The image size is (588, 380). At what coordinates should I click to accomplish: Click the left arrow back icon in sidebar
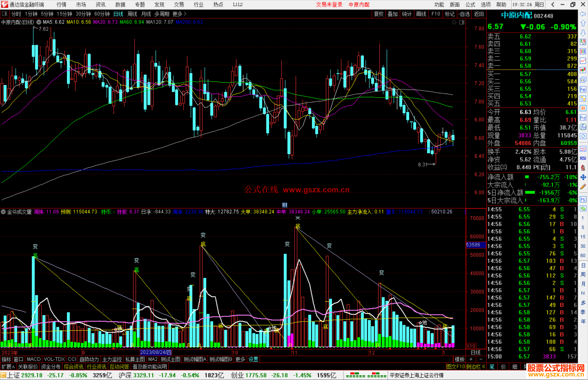583,14
